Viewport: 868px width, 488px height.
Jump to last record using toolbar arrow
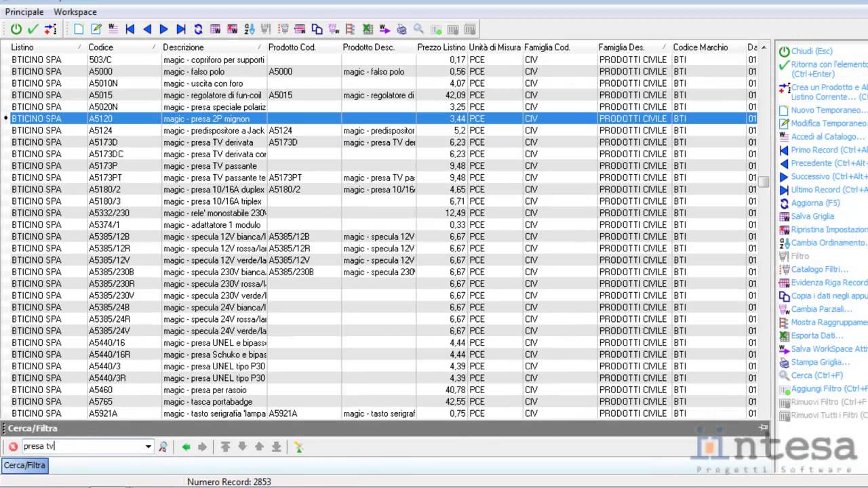[181, 29]
